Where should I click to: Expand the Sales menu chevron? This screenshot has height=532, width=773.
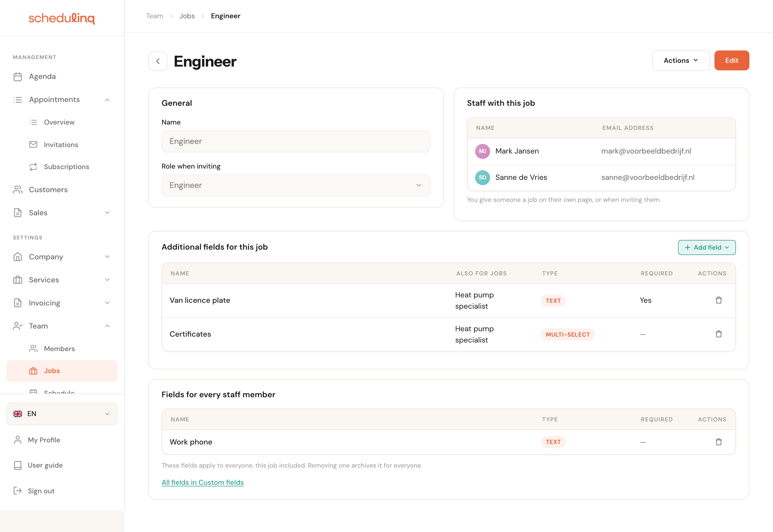107,213
